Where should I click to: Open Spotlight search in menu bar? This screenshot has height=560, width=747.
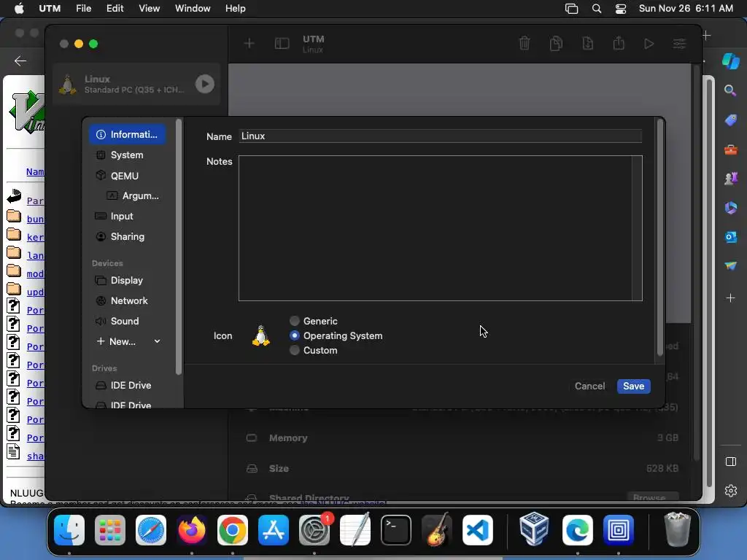click(x=597, y=9)
